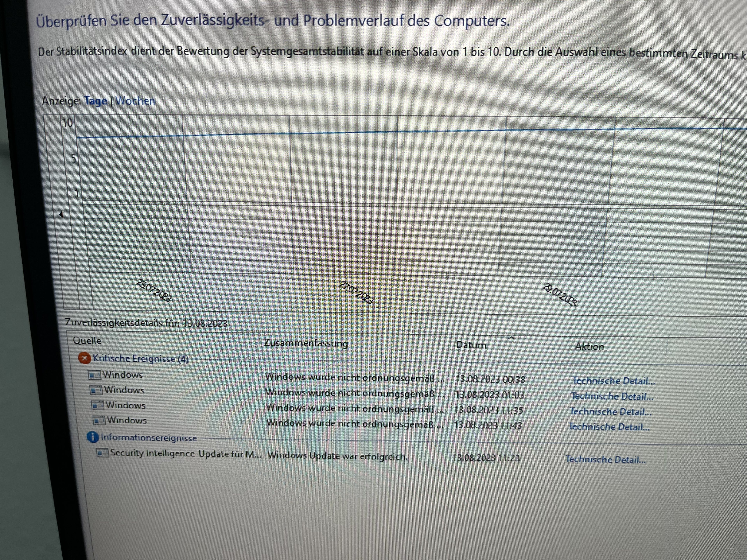Collapse the Informationsereignisse group

pos(149,438)
